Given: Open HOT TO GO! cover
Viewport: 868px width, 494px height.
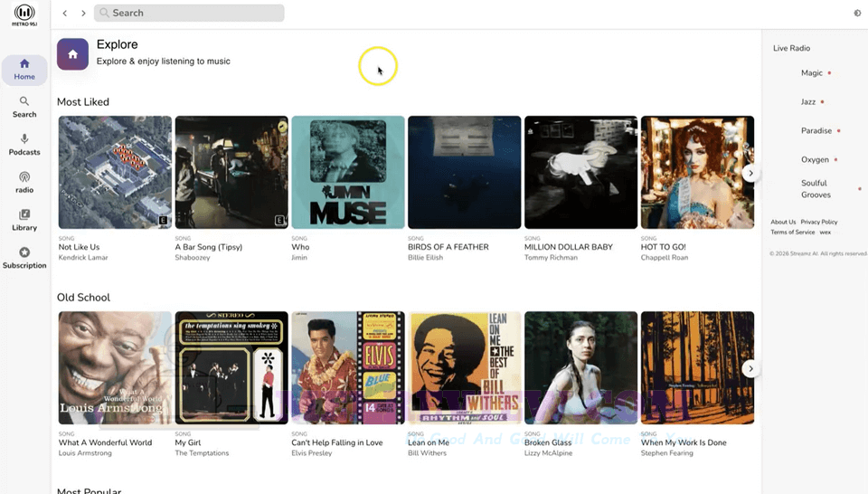Looking at the screenshot, I should (x=697, y=172).
